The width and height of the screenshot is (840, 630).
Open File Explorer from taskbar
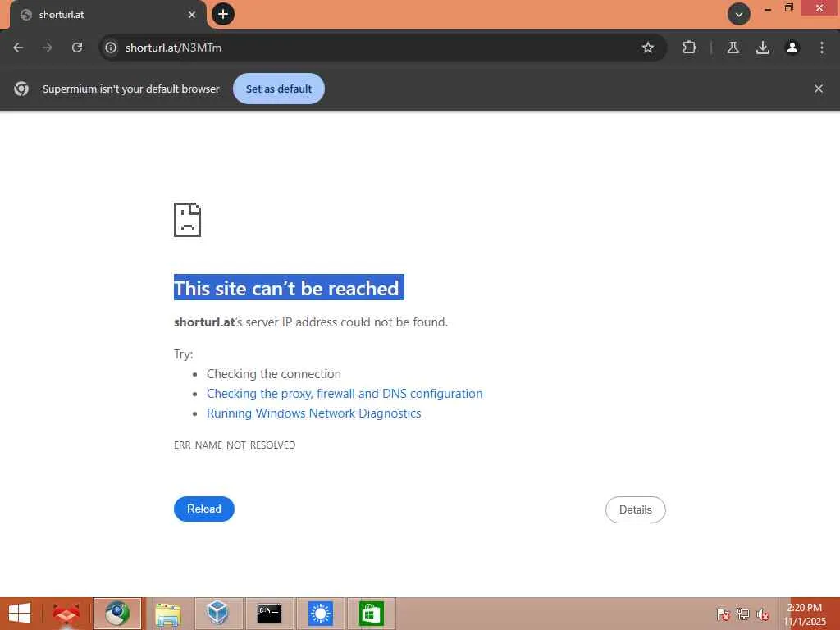(167, 614)
